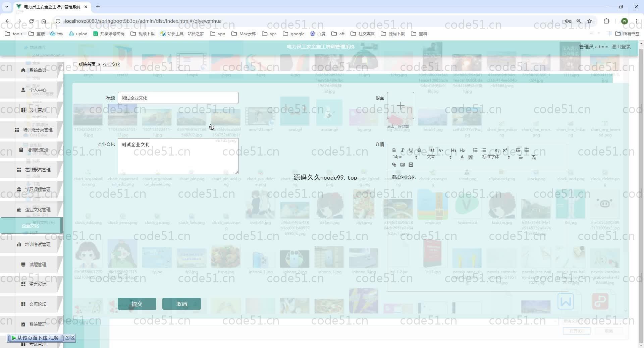Place the cursor in the 详情 editor content area

click(477, 231)
